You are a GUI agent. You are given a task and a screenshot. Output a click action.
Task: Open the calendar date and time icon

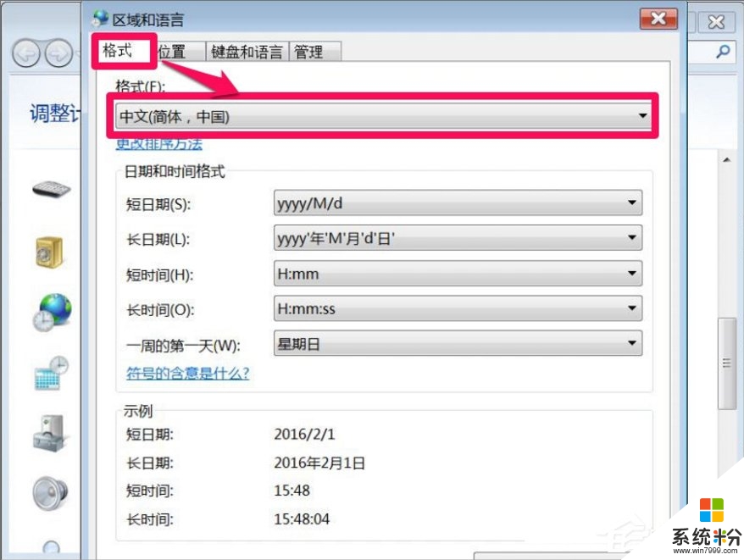click(x=51, y=373)
